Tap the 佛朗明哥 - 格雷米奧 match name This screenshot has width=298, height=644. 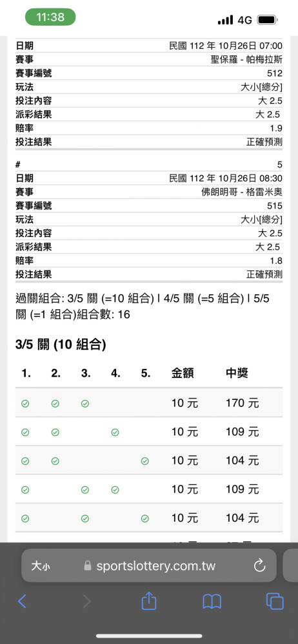(x=242, y=192)
